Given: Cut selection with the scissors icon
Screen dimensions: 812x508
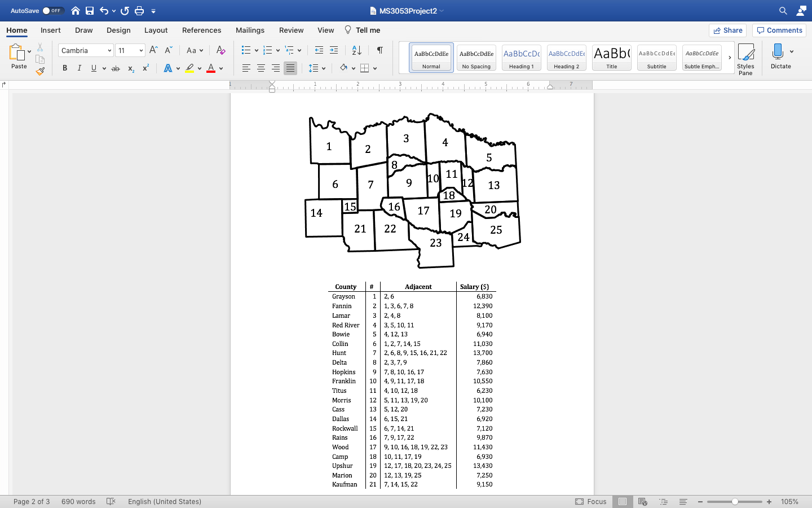Looking at the screenshot, I should [x=40, y=47].
